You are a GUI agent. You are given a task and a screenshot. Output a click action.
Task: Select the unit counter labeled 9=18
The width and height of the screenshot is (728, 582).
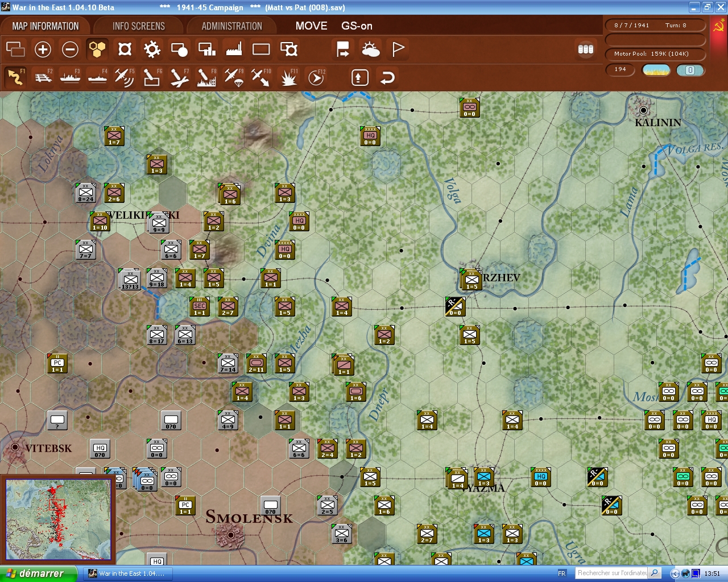(157, 278)
